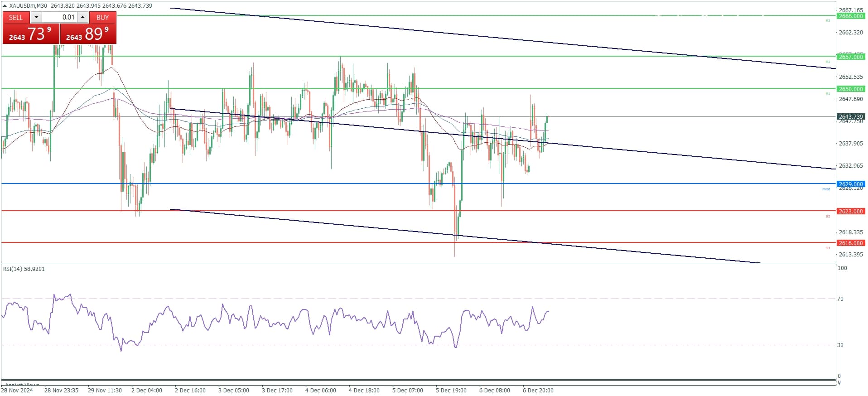Screen dimensions: 868x396
Task: Click the S3 support line label
Action: click(x=828, y=248)
